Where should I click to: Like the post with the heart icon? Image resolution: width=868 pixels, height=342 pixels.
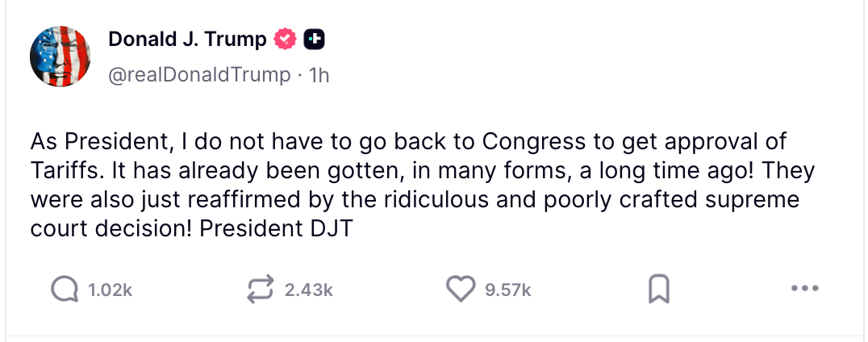click(461, 289)
